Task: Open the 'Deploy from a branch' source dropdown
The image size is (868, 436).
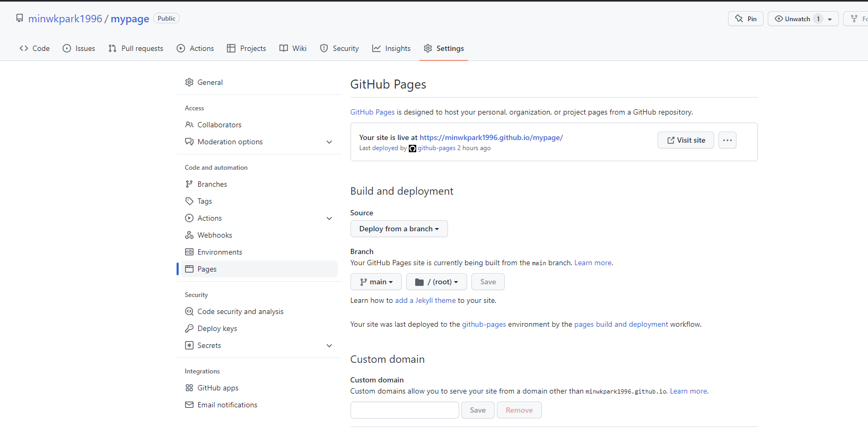Action: click(x=399, y=229)
